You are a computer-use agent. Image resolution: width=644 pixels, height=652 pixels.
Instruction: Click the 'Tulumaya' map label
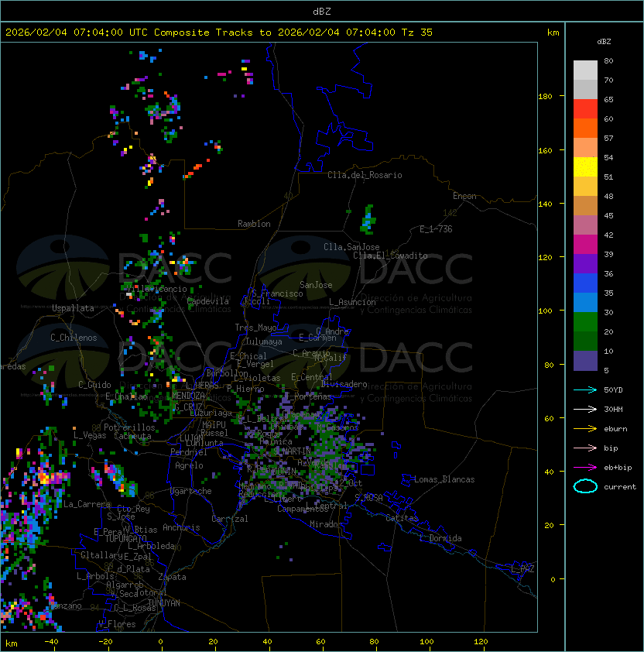point(264,341)
